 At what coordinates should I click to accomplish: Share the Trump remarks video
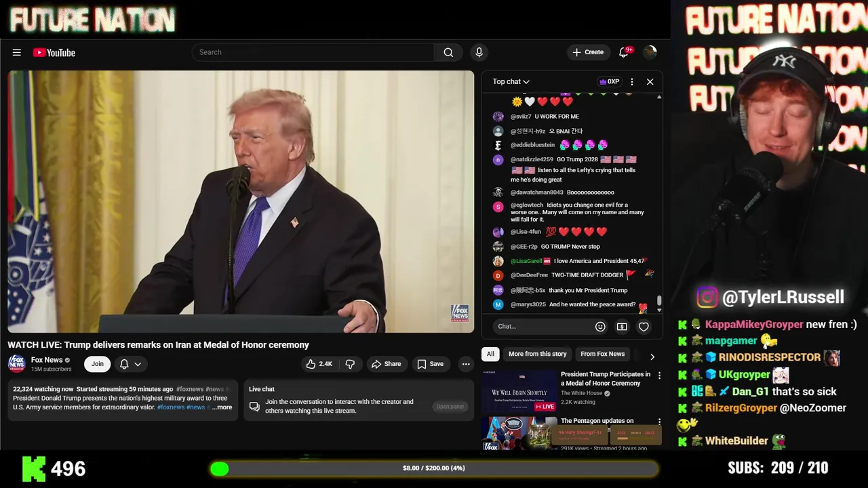click(x=386, y=364)
